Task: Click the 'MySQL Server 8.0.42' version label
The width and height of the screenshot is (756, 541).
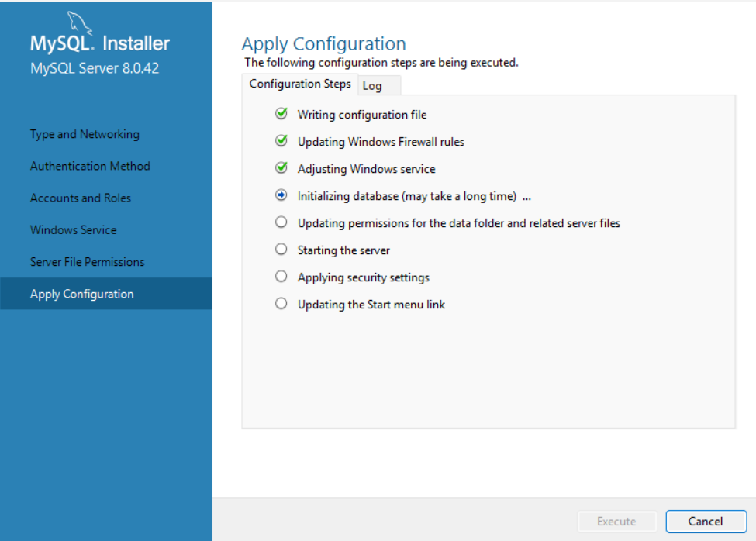Action: [x=95, y=68]
